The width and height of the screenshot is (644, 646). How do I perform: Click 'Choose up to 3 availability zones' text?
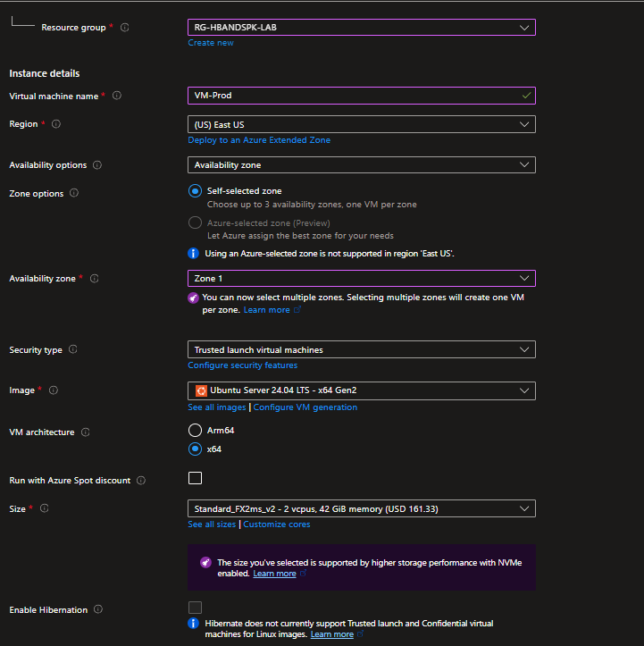pos(312,205)
